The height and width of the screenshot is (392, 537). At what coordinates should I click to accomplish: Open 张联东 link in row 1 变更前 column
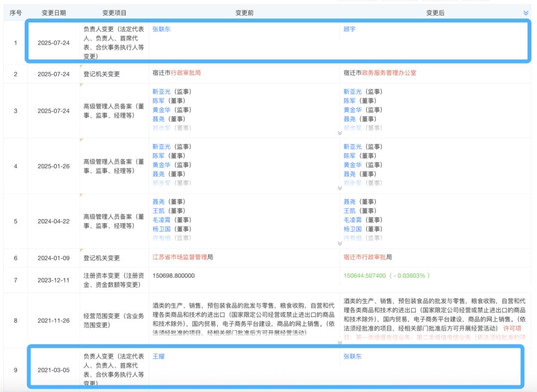click(x=161, y=29)
